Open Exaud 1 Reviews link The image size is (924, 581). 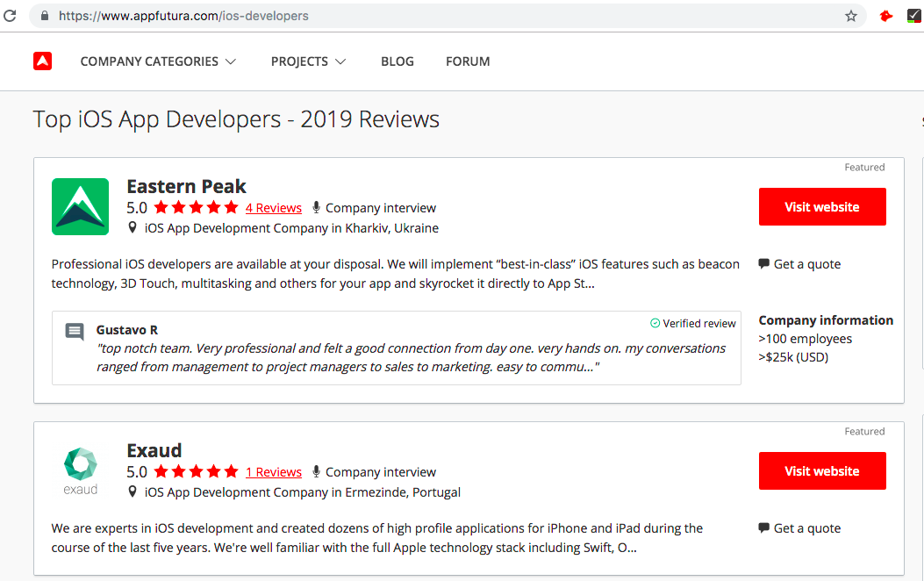click(274, 472)
